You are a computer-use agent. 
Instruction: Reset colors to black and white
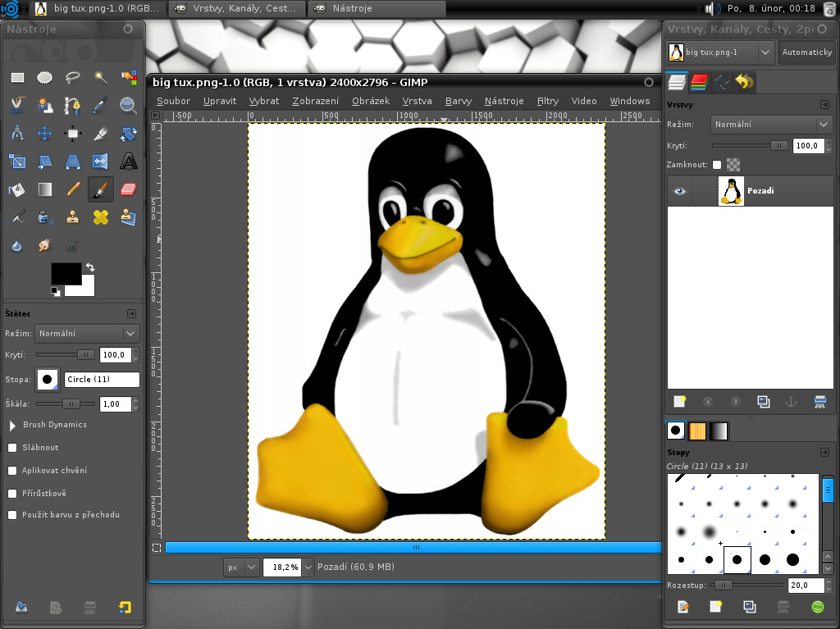[55, 291]
